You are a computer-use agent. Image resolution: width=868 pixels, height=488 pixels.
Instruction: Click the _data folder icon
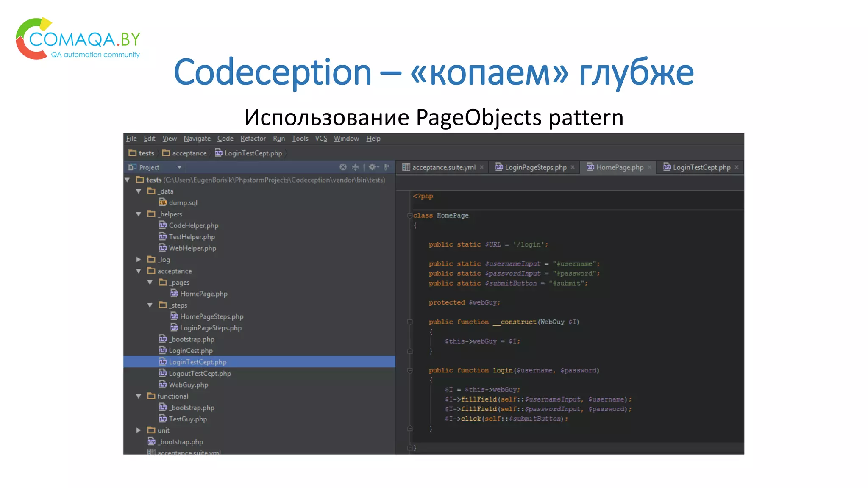(151, 191)
